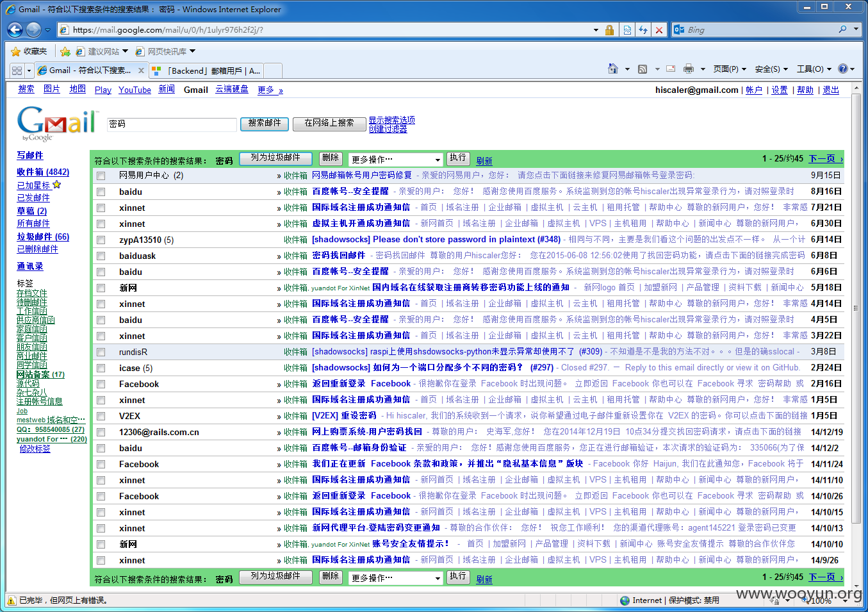Click the security lock icon in address bar
This screenshot has height=612, width=868.
click(x=609, y=29)
